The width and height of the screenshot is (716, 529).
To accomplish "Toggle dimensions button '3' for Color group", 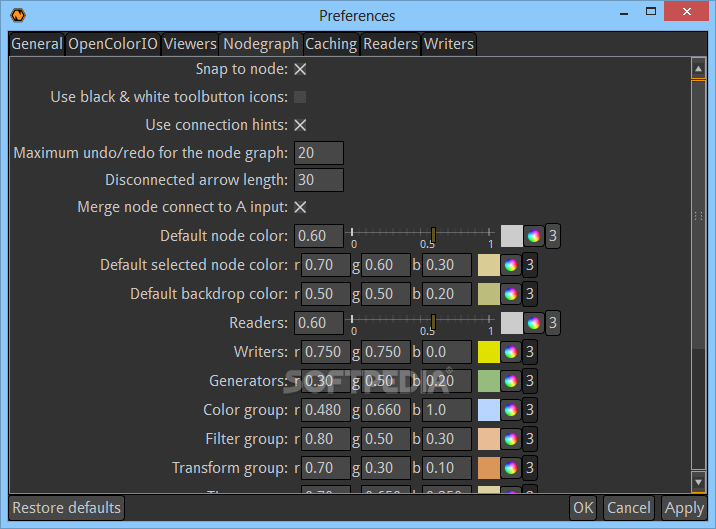I will (x=530, y=410).
